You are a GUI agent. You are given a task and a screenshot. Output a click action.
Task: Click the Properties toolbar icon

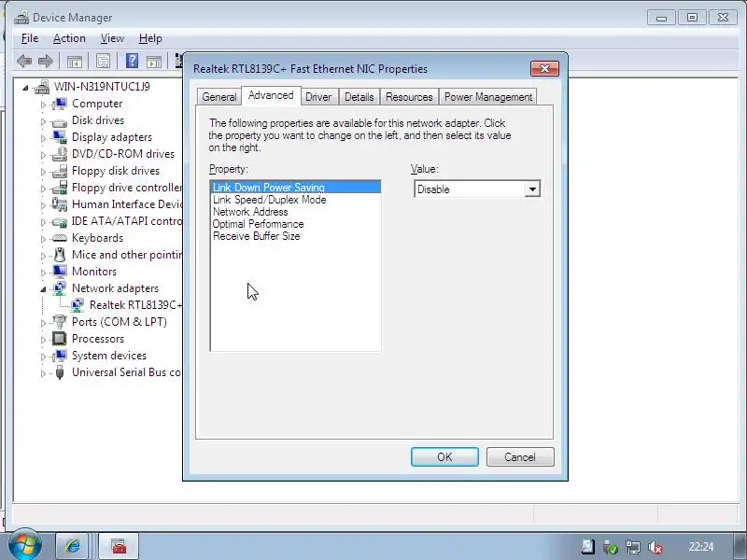[x=103, y=61]
